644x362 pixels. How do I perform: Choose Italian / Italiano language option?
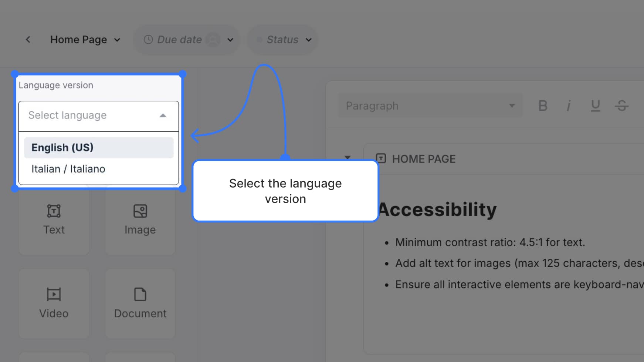tap(99, 169)
